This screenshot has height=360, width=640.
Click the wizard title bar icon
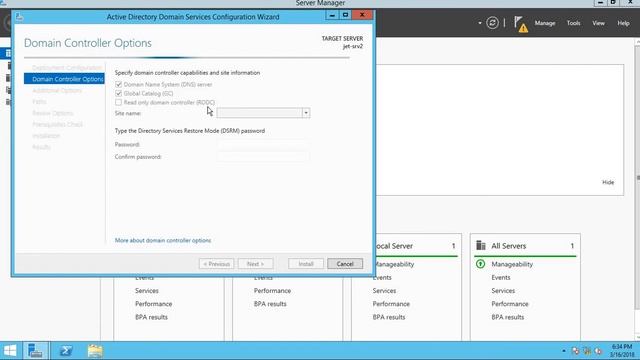[20, 17]
